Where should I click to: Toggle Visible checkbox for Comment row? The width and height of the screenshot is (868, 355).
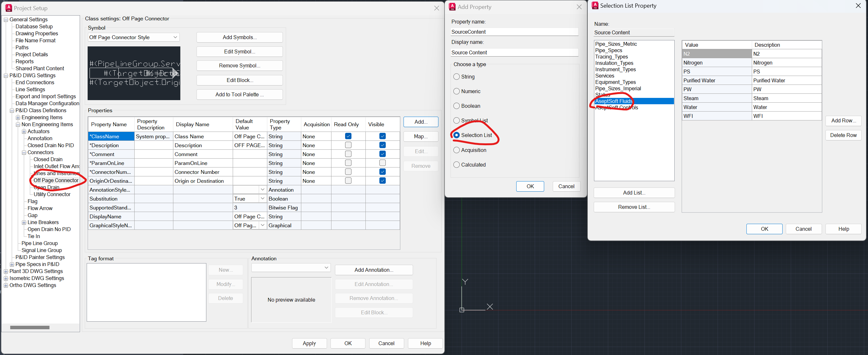tap(383, 154)
